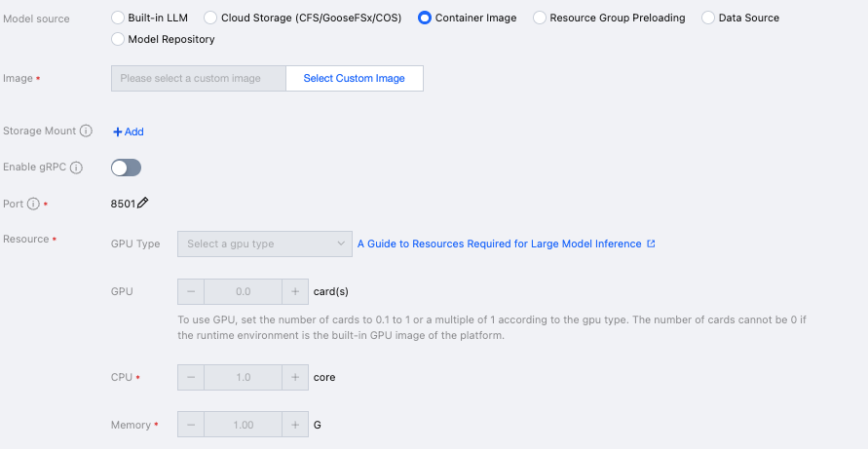
Task: Click the custom image input field
Action: tap(198, 78)
